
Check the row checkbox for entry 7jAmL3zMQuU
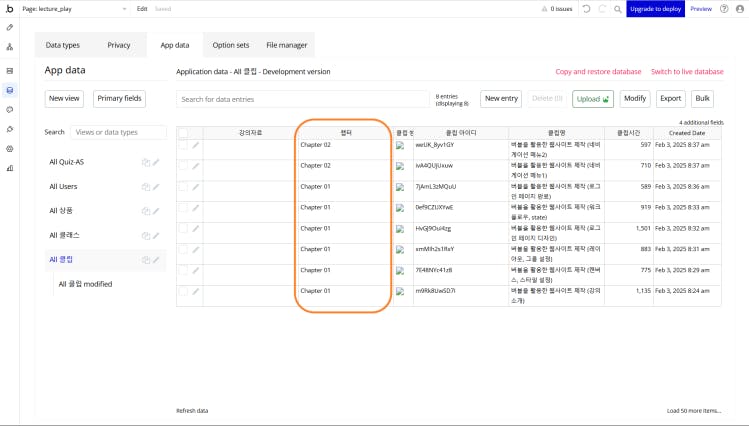pos(183,186)
